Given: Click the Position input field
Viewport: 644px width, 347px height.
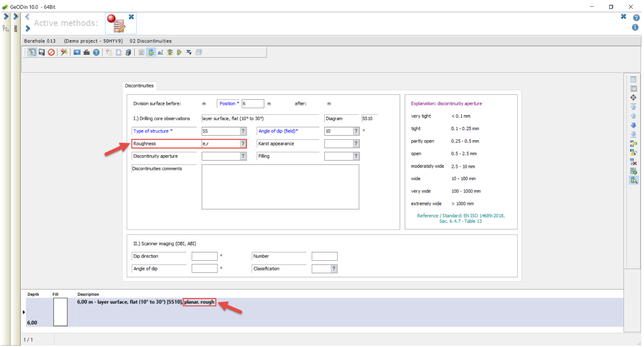Looking at the screenshot, I should pyautogui.click(x=252, y=104).
